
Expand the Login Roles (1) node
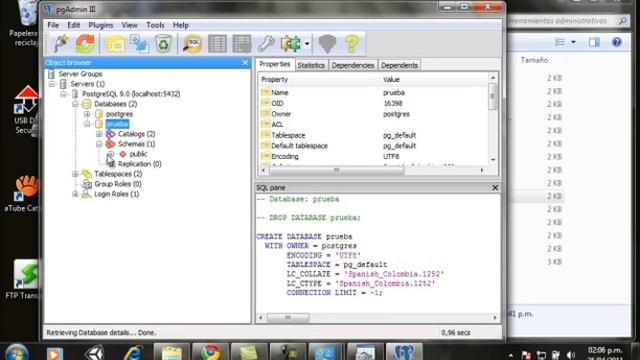click(x=76, y=194)
